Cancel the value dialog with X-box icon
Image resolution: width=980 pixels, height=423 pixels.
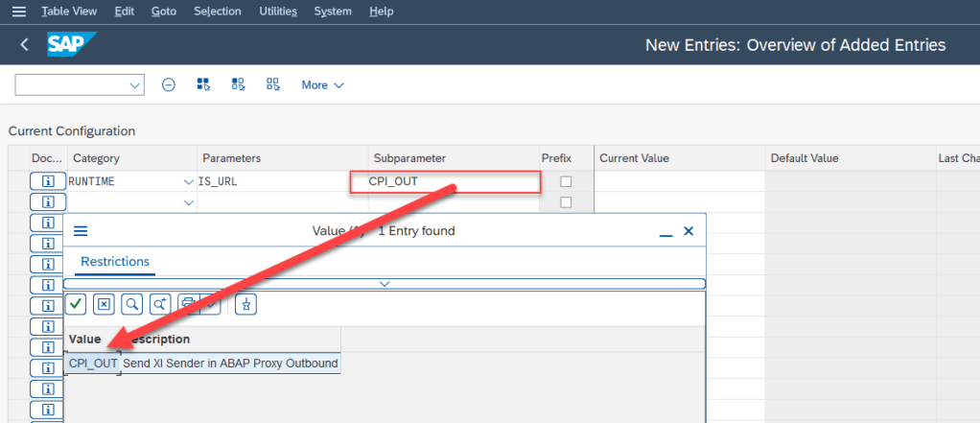point(105,304)
